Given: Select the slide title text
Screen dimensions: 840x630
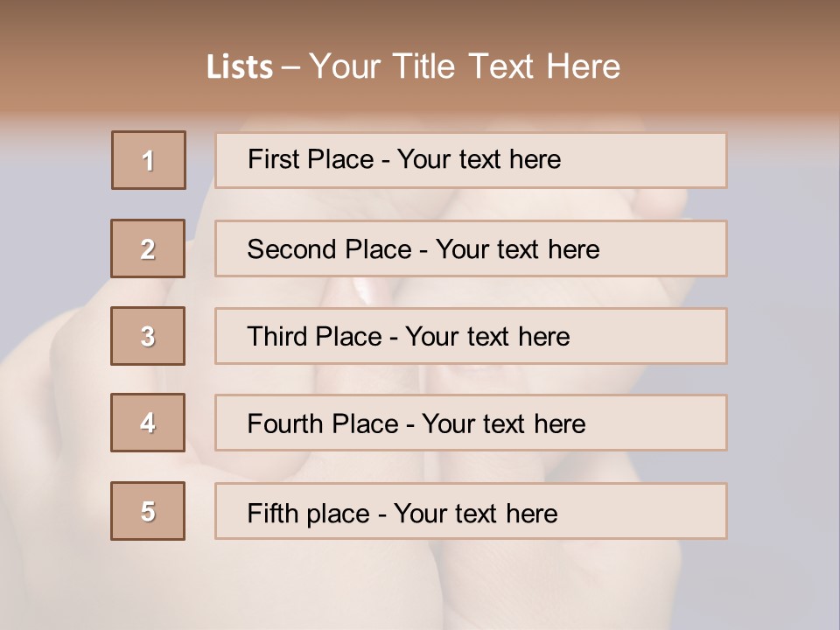Looking at the screenshot, I should point(413,66).
